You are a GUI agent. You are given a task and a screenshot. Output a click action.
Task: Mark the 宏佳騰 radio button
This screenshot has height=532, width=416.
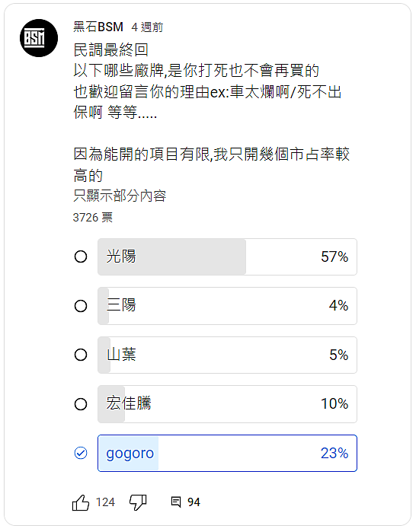pyautogui.click(x=81, y=404)
